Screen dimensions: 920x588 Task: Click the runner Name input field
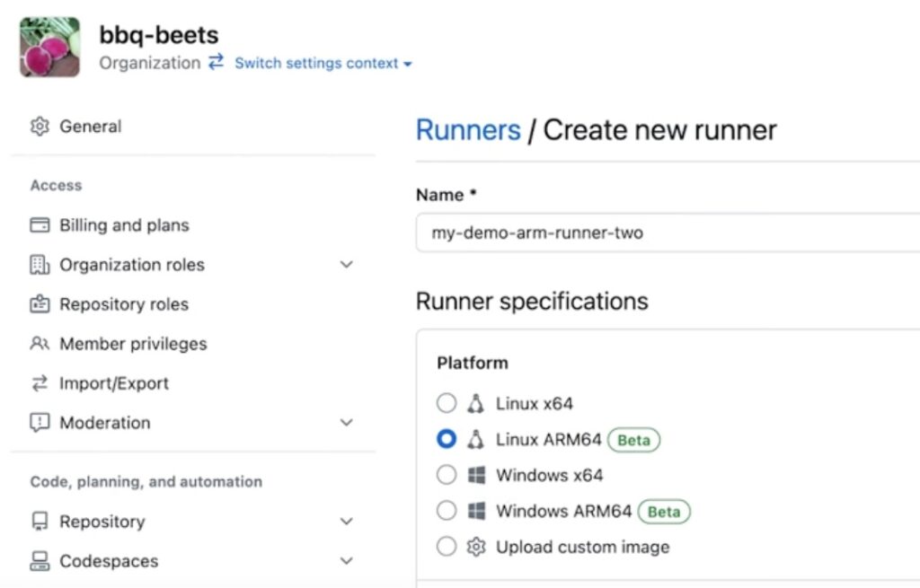668,233
